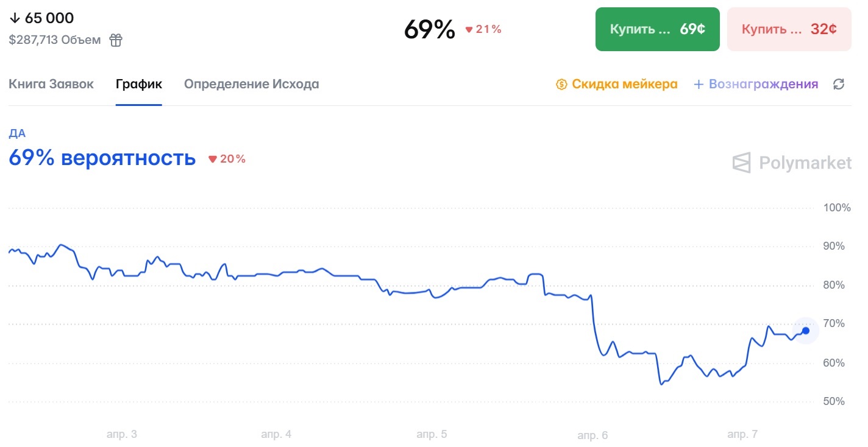
Task: Click the refresh icon
Action: (839, 84)
